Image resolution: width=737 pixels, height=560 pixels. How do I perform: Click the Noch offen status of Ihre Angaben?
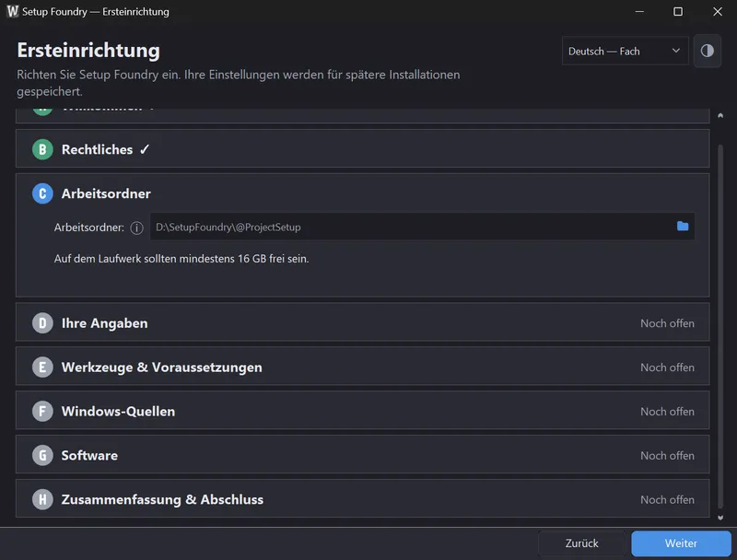pos(667,323)
